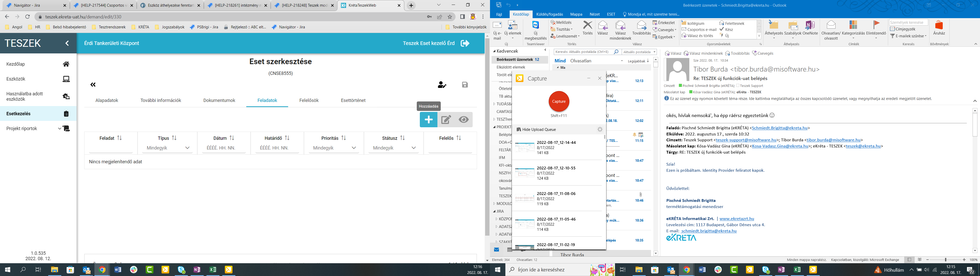Image resolution: width=980 pixels, height=276 pixels.
Task: Open the Státusz filter dropdown
Action: (x=394, y=148)
